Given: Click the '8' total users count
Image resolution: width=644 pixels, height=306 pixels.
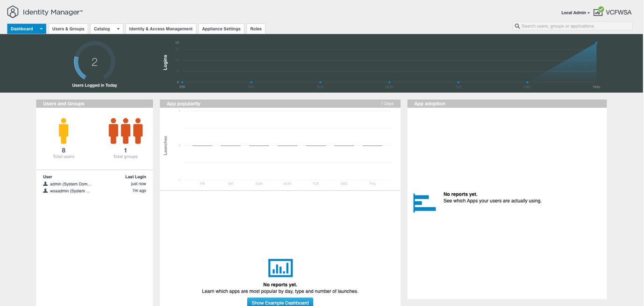Looking at the screenshot, I should click(x=64, y=150).
